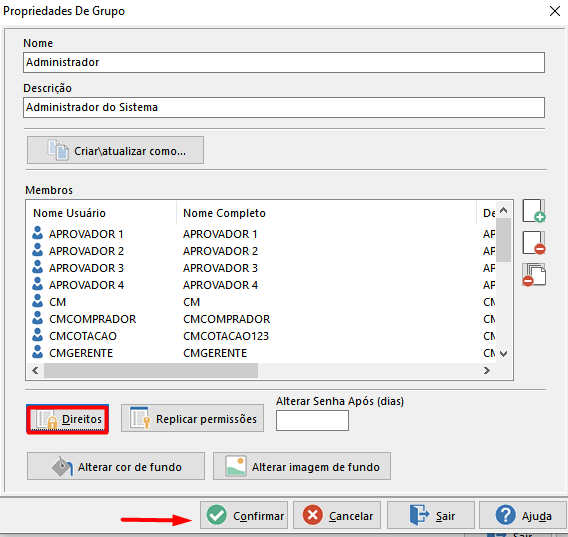Select 'APROVADOR 2' in Nome Completo column
This screenshot has width=568, height=537.
coord(220,251)
